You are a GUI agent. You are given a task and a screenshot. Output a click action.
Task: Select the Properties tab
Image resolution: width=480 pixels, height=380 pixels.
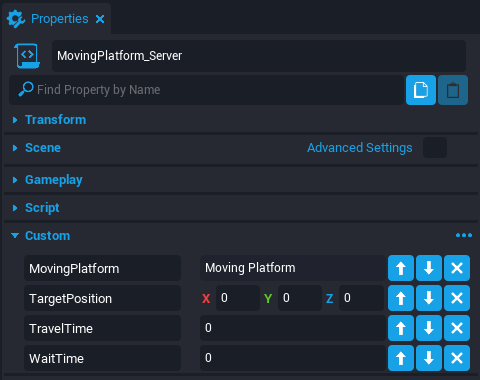(x=59, y=19)
